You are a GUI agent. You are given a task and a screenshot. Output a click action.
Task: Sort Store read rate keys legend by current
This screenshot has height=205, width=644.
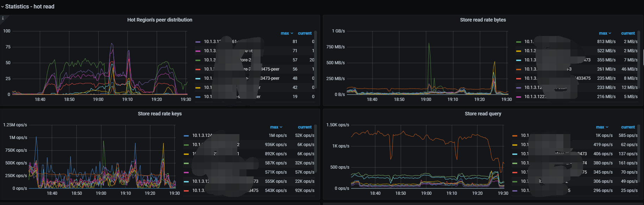coord(305,127)
